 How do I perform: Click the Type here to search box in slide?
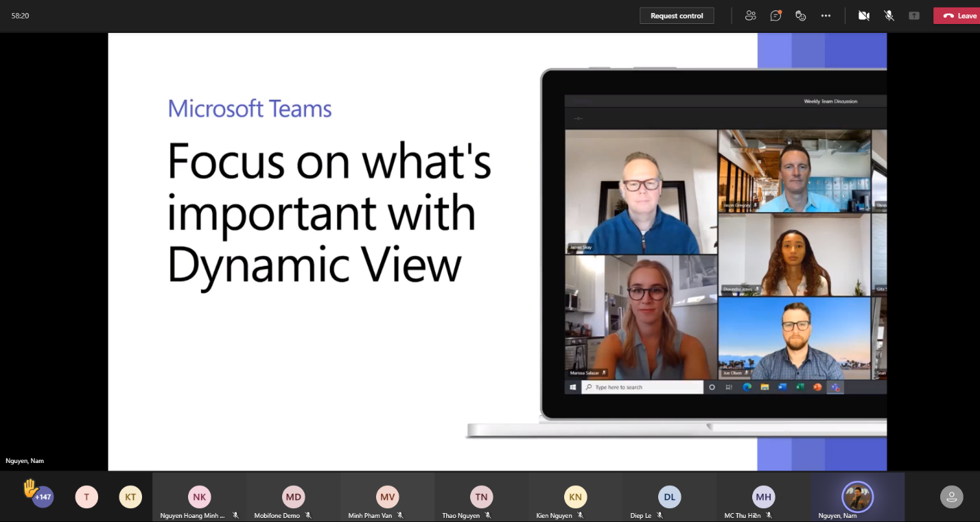(x=642, y=387)
